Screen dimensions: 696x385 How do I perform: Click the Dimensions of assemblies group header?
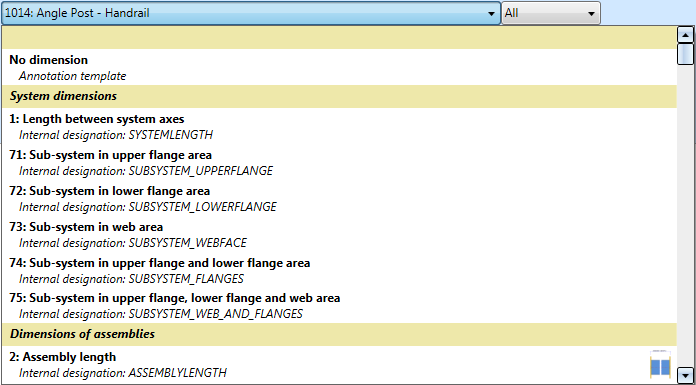pyautogui.click(x=339, y=334)
